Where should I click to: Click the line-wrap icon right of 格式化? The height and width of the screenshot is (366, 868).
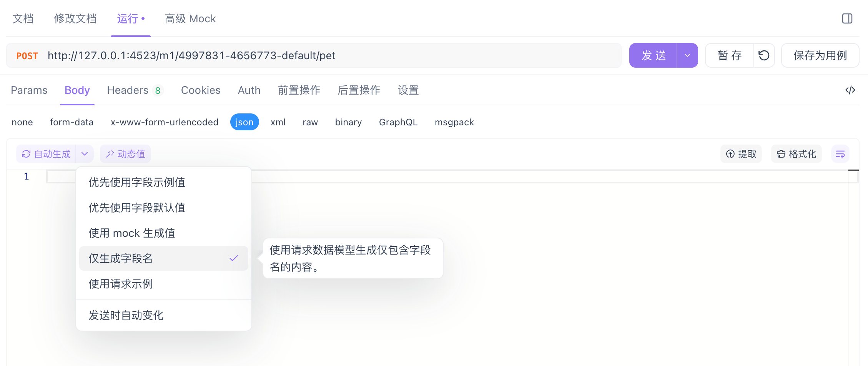[x=840, y=153]
